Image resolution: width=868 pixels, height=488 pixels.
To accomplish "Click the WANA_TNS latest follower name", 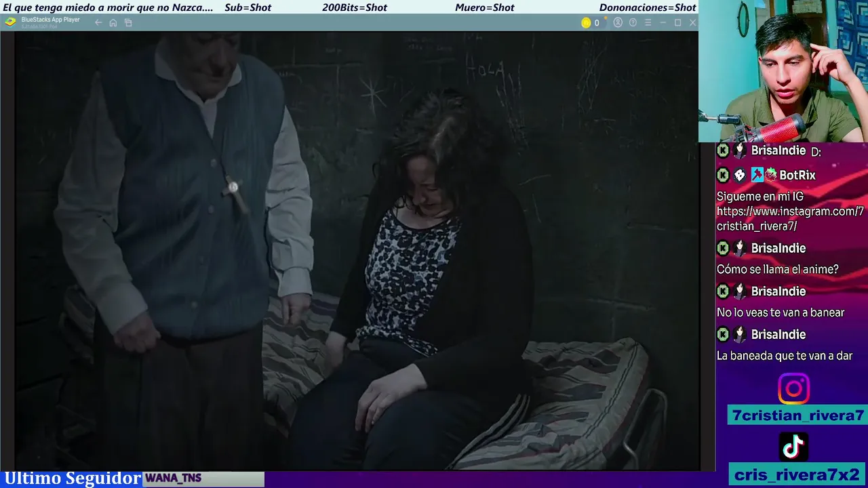I will tap(173, 479).
